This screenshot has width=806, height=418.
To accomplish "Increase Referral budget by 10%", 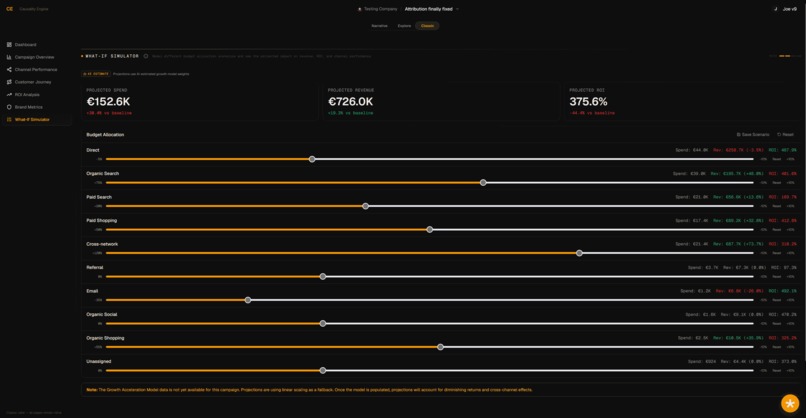I will pyautogui.click(x=791, y=277).
